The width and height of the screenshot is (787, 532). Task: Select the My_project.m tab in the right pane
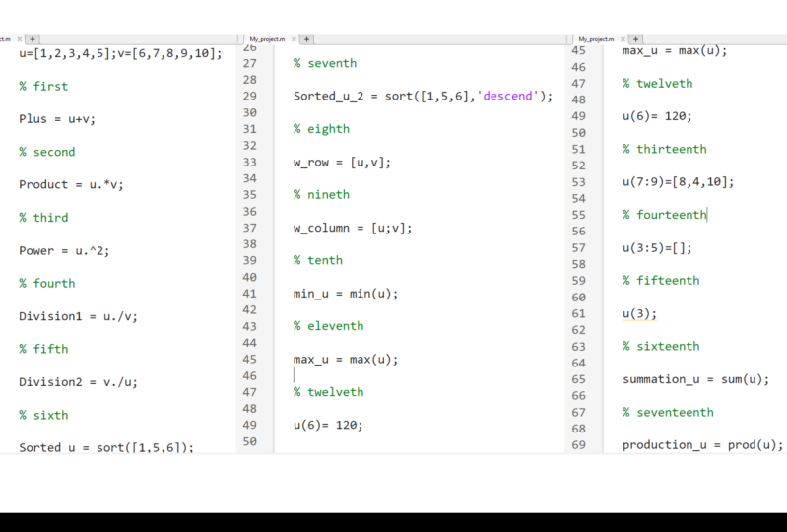[x=595, y=39]
